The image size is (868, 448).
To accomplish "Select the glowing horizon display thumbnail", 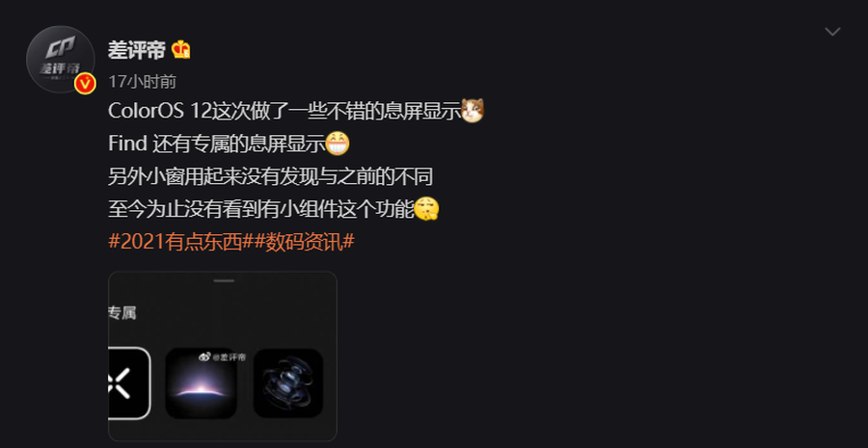I will tap(201, 382).
